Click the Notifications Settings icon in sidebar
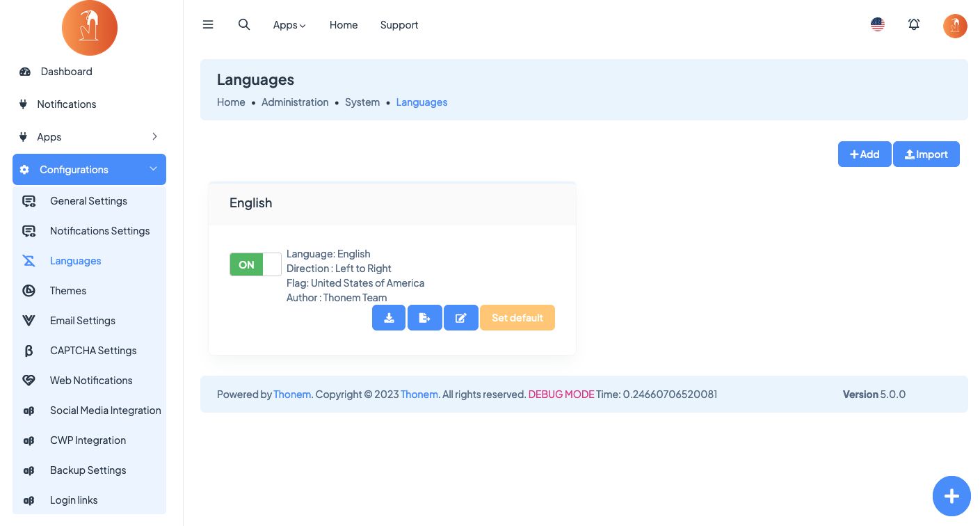This screenshot has height=526, width=980. [29, 231]
